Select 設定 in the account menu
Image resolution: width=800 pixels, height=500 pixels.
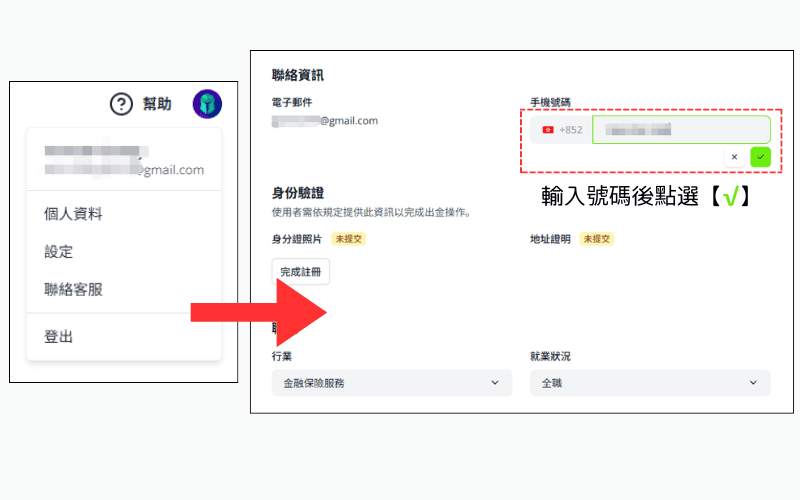[59, 252]
